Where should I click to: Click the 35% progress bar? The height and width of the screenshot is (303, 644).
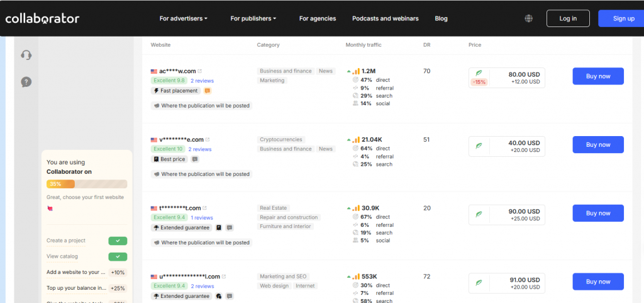click(87, 184)
